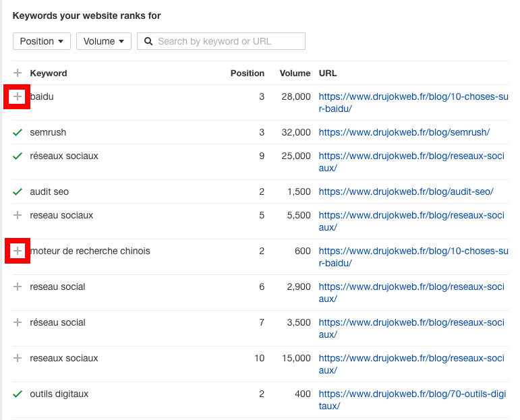Open the 70-outils-digitaux URL link
Image resolution: width=520 pixels, height=420 pixels.
tap(412, 400)
